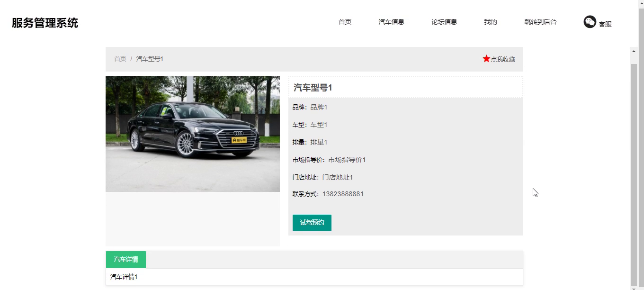Click the 车型1 model value
Screen dimensions: 644x290
319,125
